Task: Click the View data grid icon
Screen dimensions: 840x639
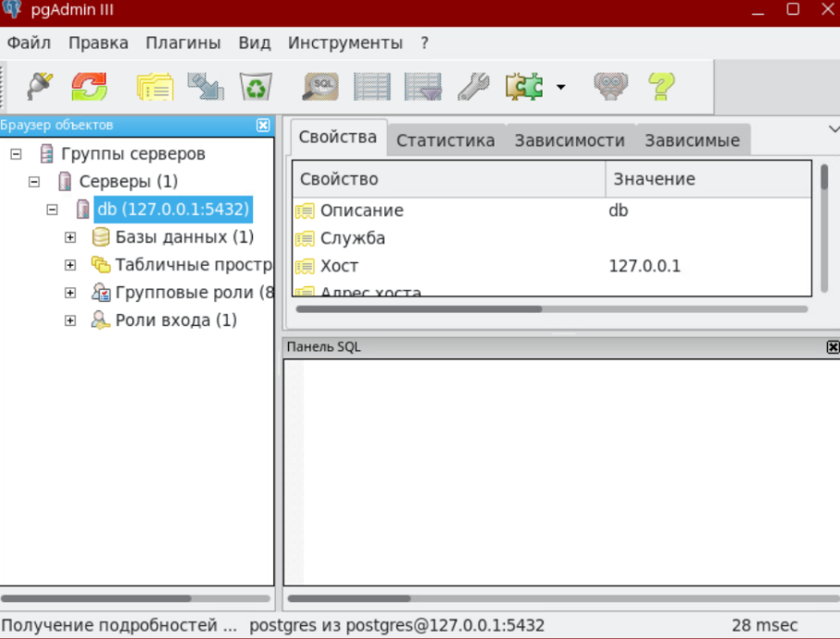Action: coord(371,86)
